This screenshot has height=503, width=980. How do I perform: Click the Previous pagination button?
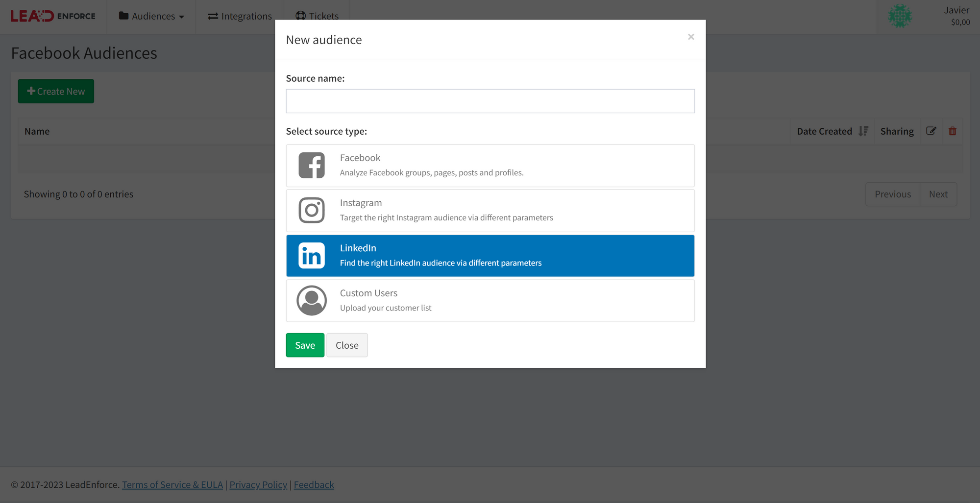coord(893,194)
